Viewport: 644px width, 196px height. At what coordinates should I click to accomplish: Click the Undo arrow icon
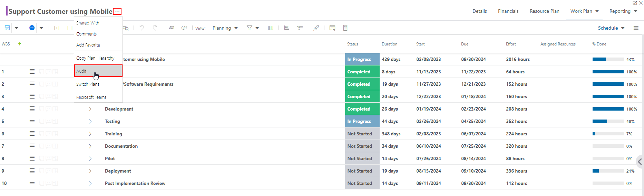[x=142, y=28]
